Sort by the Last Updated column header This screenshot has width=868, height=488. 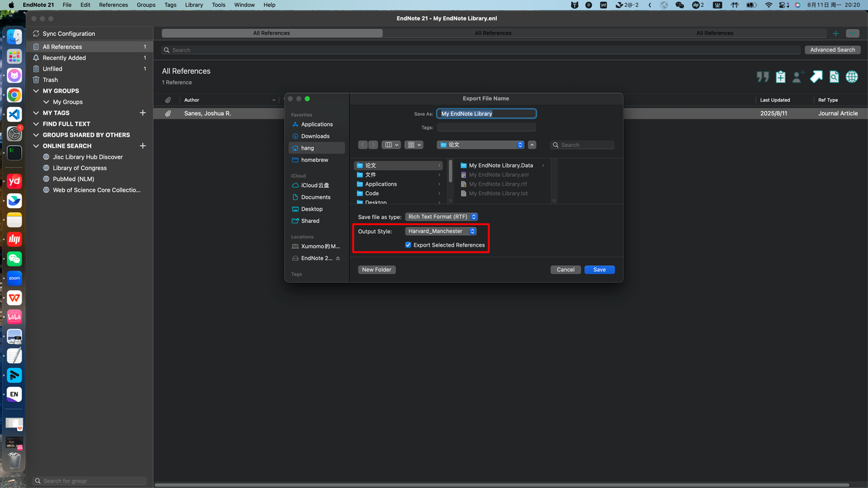(775, 100)
